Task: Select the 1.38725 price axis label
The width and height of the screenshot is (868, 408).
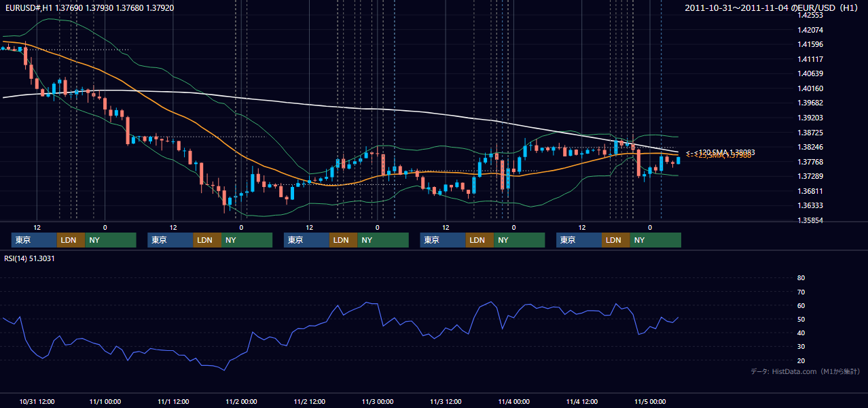Action: [810, 132]
